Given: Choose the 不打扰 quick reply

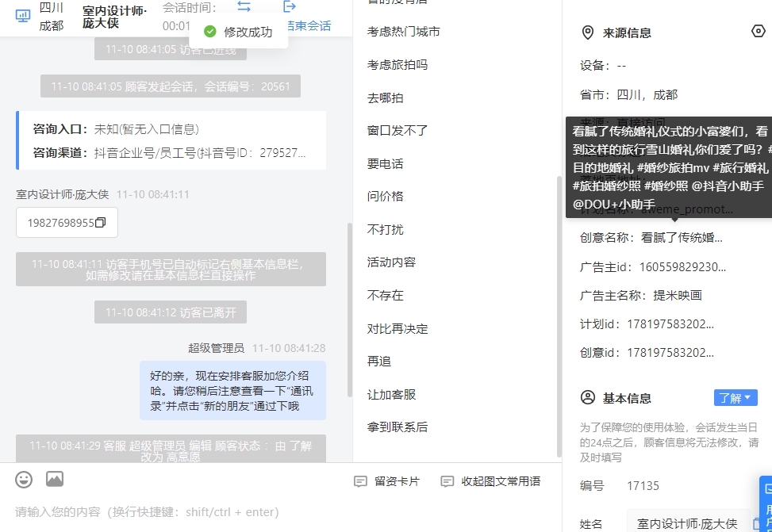Looking at the screenshot, I should tap(386, 230).
